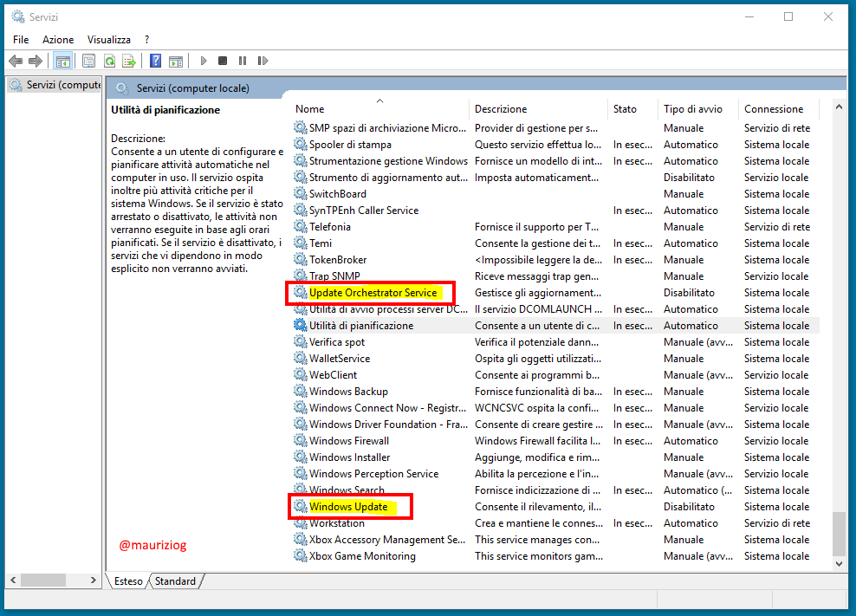
Task: Select Windows Perception Service row
Action: [x=555, y=473]
